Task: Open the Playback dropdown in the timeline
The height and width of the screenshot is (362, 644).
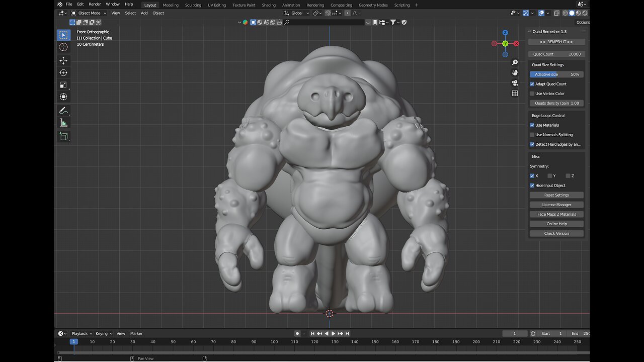Action: [x=82, y=333]
